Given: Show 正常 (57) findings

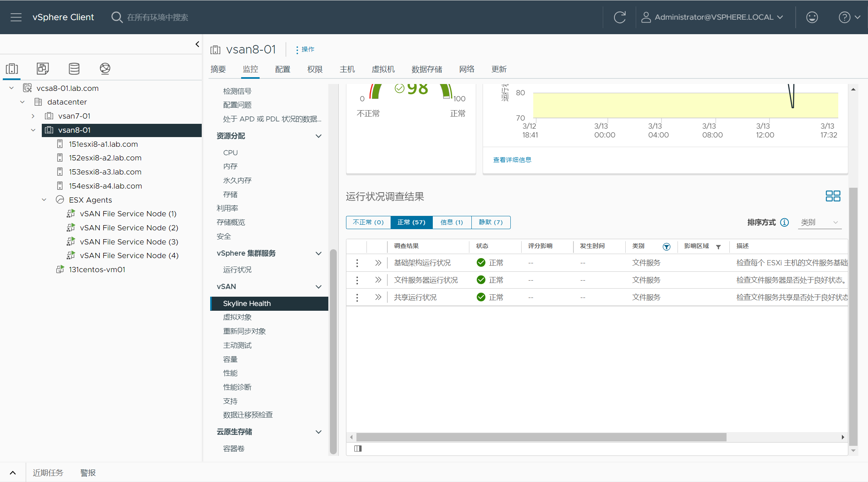Looking at the screenshot, I should (x=411, y=222).
